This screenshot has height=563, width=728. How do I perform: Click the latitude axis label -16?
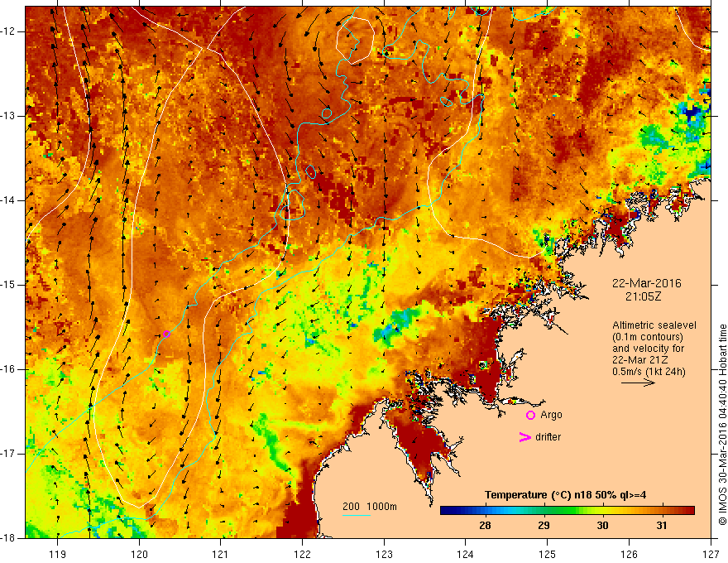point(8,369)
